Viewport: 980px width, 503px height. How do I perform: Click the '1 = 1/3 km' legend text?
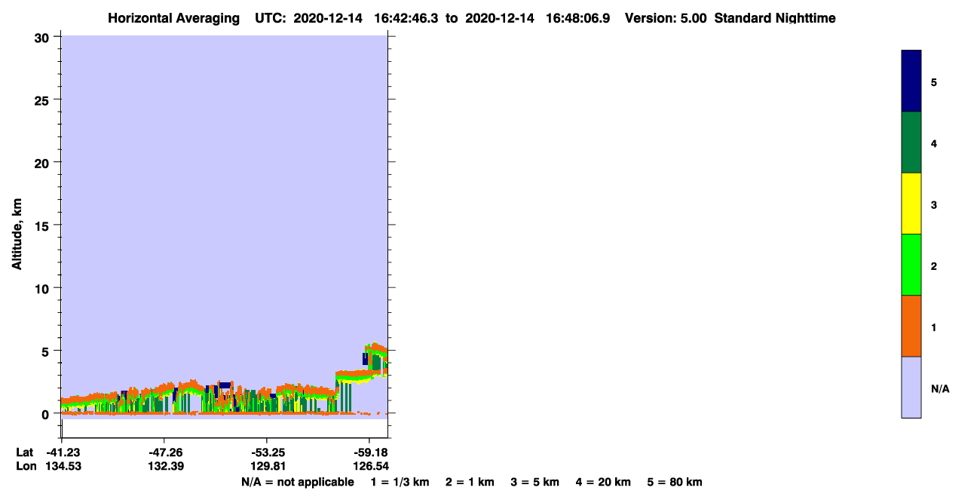pyautogui.click(x=401, y=482)
